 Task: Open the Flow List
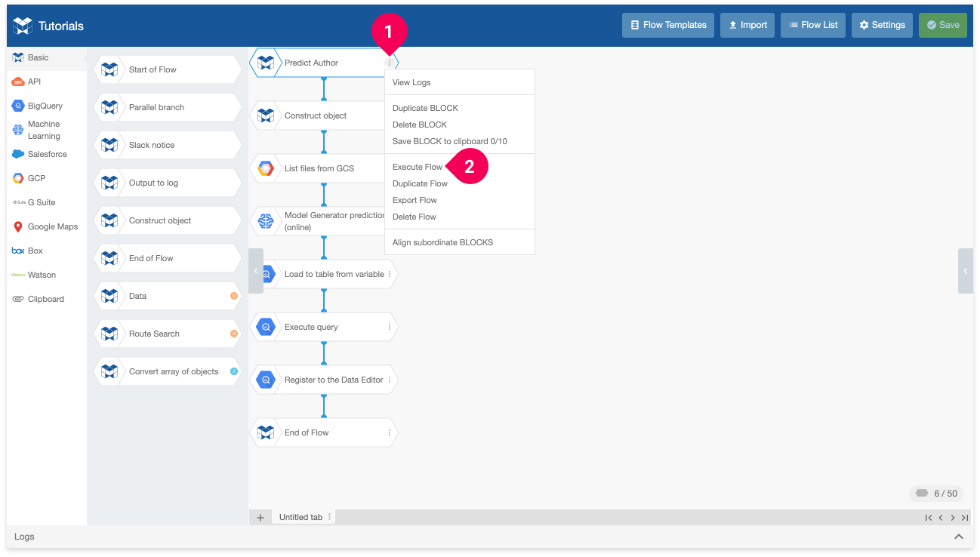click(x=813, y=25)
